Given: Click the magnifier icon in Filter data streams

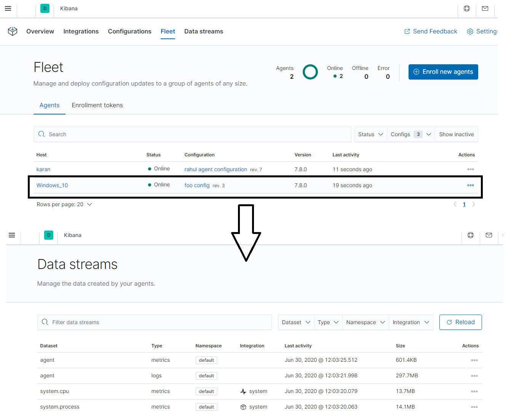Looking at the screenshot, I should 45,322.
